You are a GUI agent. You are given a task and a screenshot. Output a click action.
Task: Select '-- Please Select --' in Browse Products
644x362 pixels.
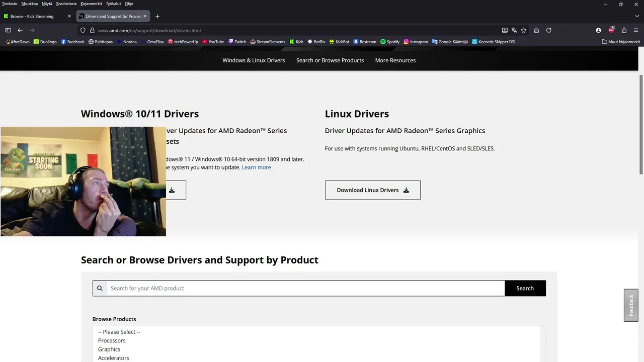click(316, 332)
